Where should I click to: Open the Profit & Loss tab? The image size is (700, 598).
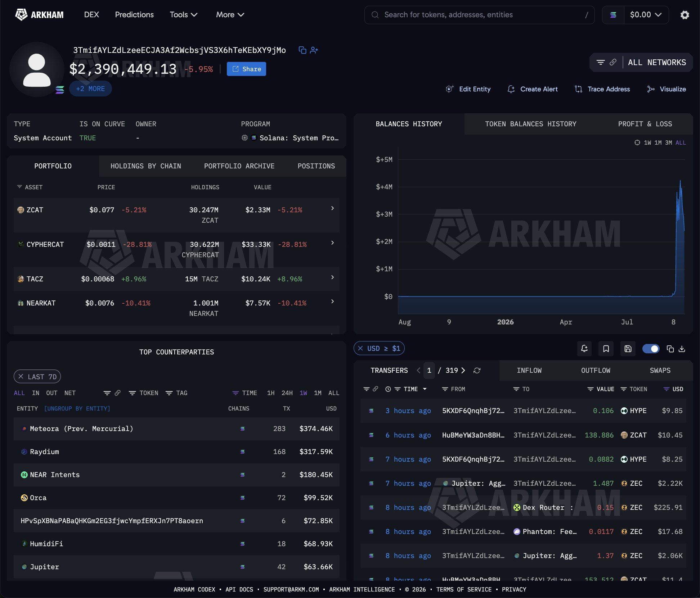point(645,124)
